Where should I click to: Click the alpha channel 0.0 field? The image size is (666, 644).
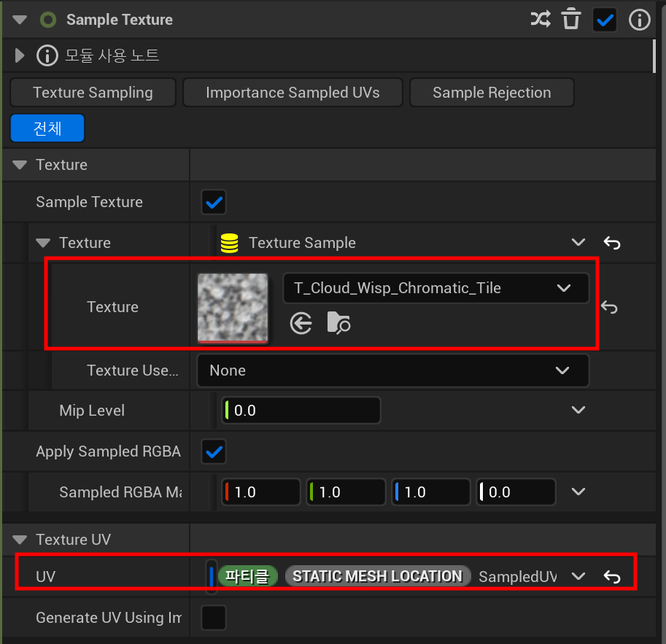516,492
